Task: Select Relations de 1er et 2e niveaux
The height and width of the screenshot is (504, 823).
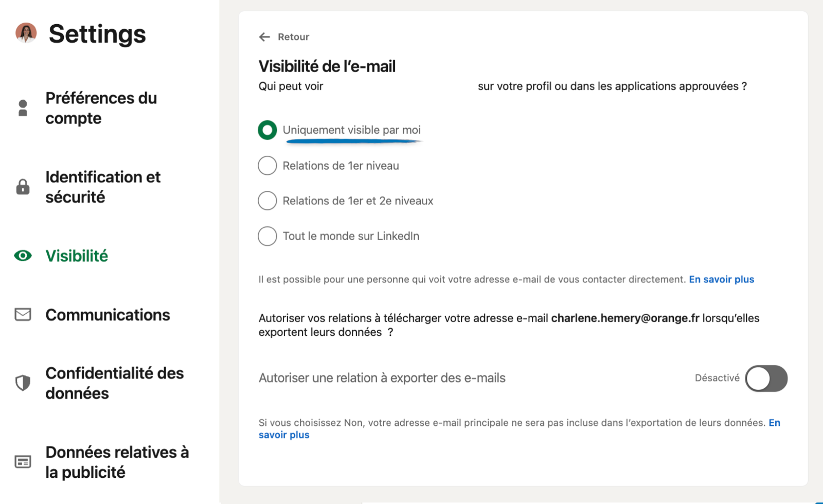Action: tap(267, 201)
